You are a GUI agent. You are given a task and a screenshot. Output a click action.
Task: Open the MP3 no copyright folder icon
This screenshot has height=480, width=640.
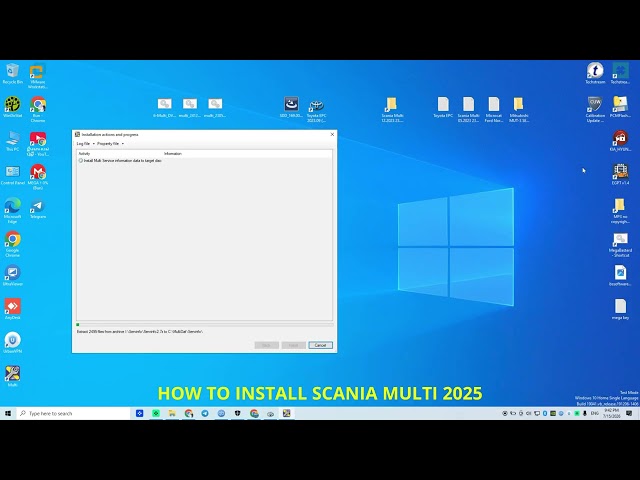(x=620, y=211)
